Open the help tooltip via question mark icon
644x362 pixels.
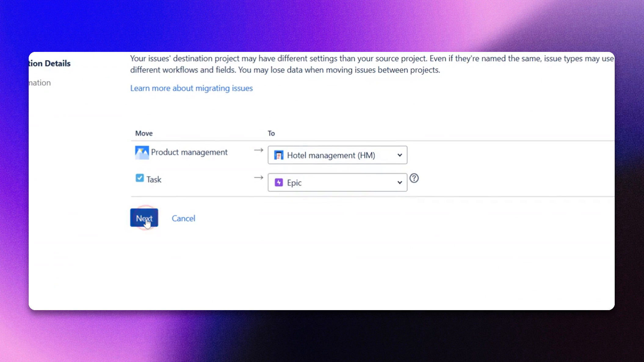414,178
